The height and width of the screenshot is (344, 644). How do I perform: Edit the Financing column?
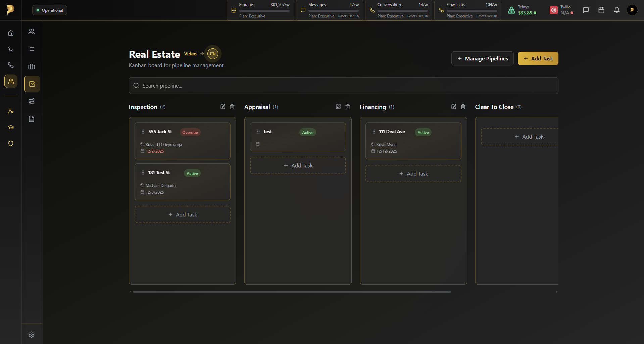click(x=454, y=107)
